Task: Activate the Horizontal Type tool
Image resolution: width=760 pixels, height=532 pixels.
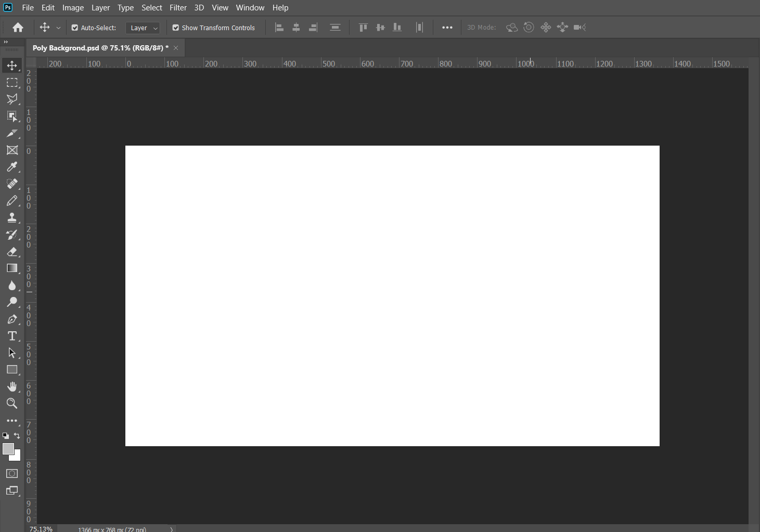Action: (x=12, y=336)
